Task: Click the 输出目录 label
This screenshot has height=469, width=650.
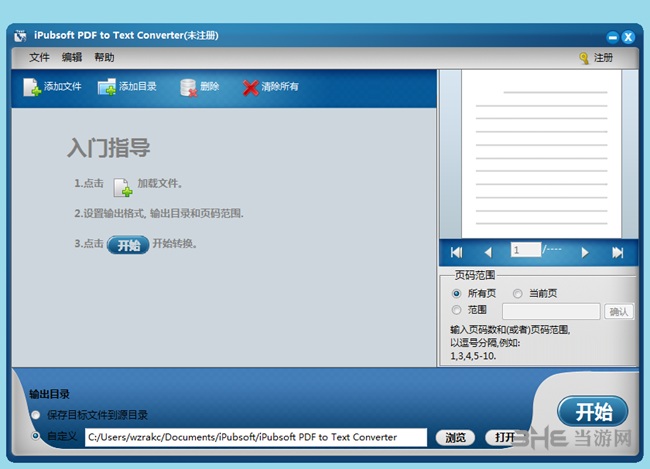Action: pyautogui.click(x=49, y=394)
